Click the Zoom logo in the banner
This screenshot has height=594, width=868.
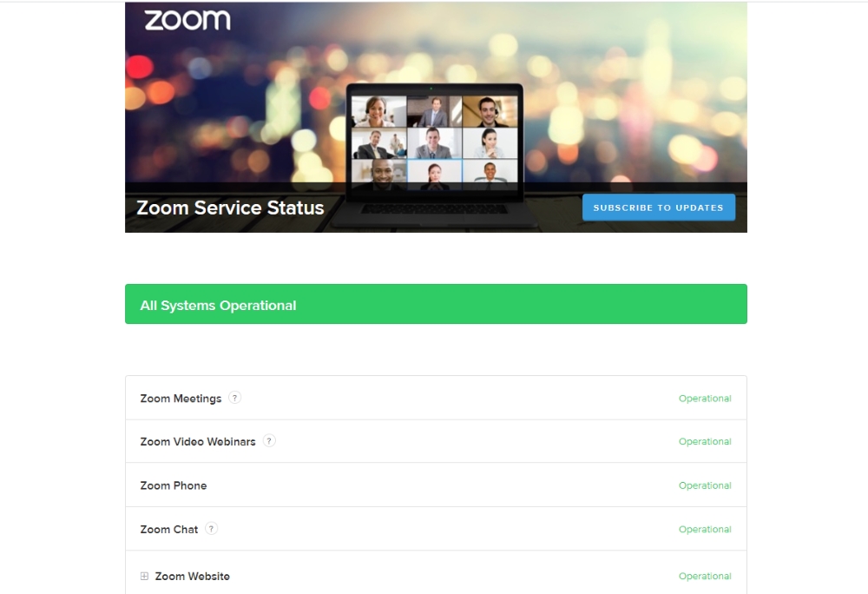click(x=187, y=21)
